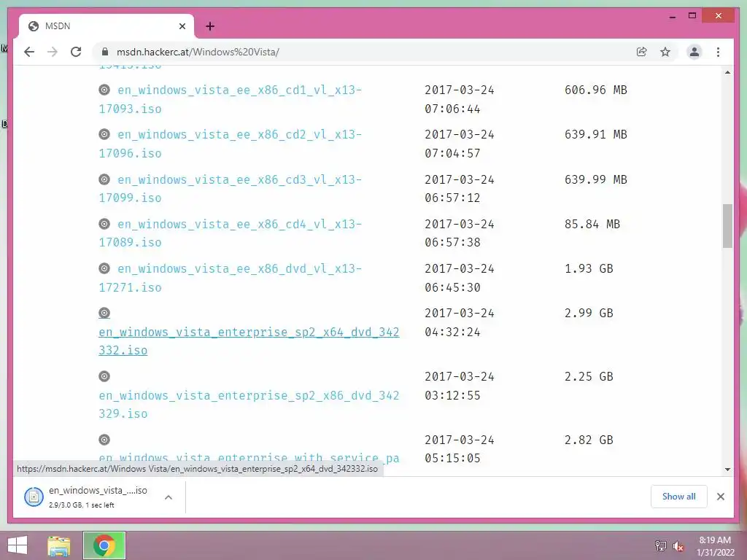
Task: Click the 2017-03-24 03:12:55 timestamp
Action: (460, 386)
